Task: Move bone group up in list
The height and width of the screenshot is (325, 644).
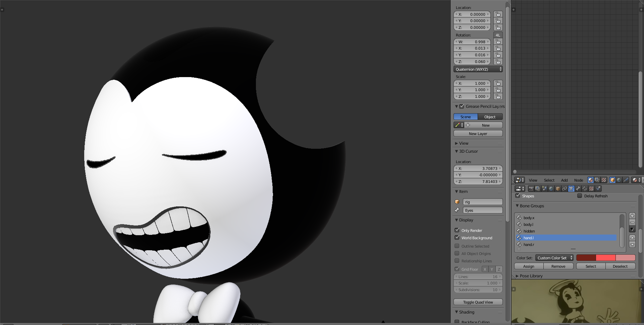Action: pyautogui.click(x=632, y=238)
